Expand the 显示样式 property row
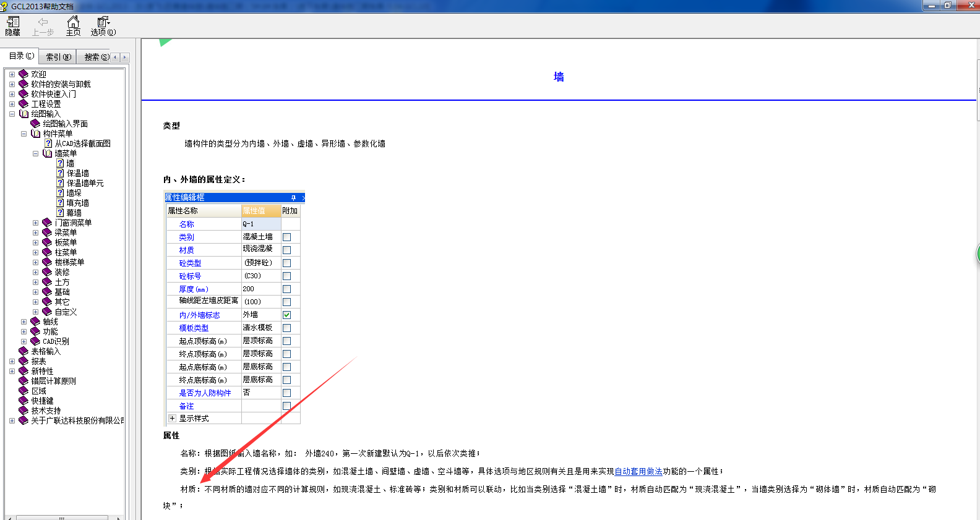980x520 pixels. [172, 419]
